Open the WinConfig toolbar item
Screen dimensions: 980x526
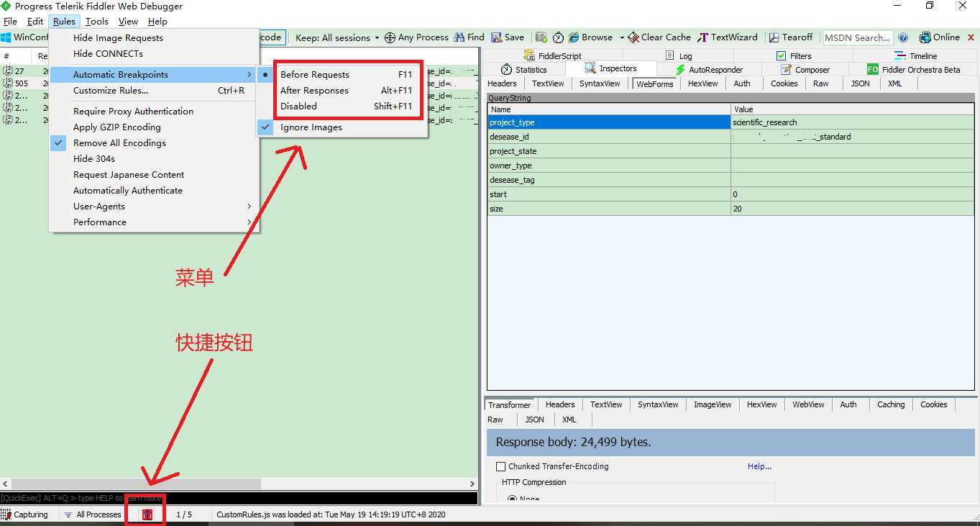pyautogui.click(x=25, y=37)
